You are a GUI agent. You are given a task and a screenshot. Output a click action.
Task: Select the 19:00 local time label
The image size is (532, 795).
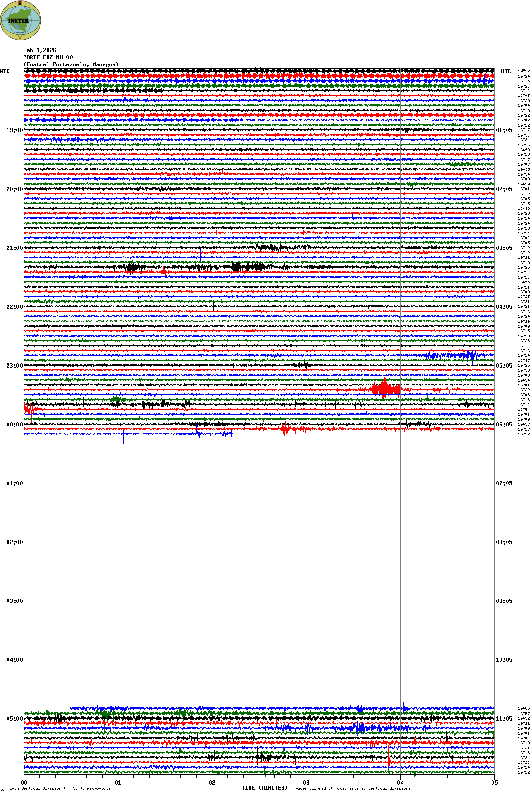pyautogui.click(x=14, y=130)
